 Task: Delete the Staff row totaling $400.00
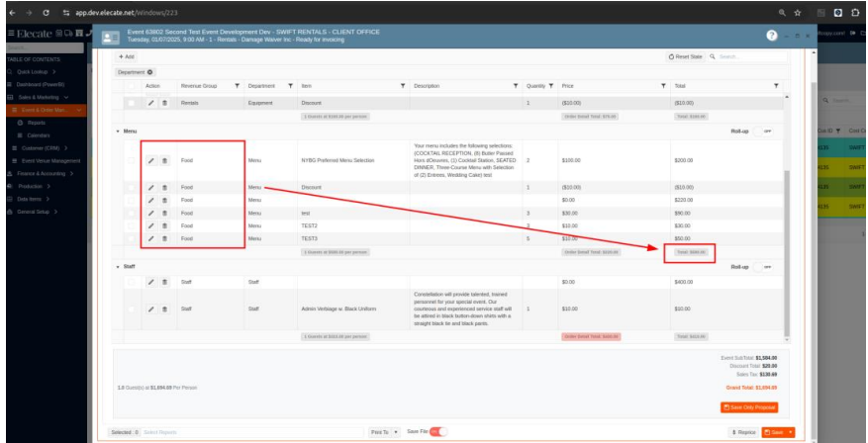[x=164, y=282]
